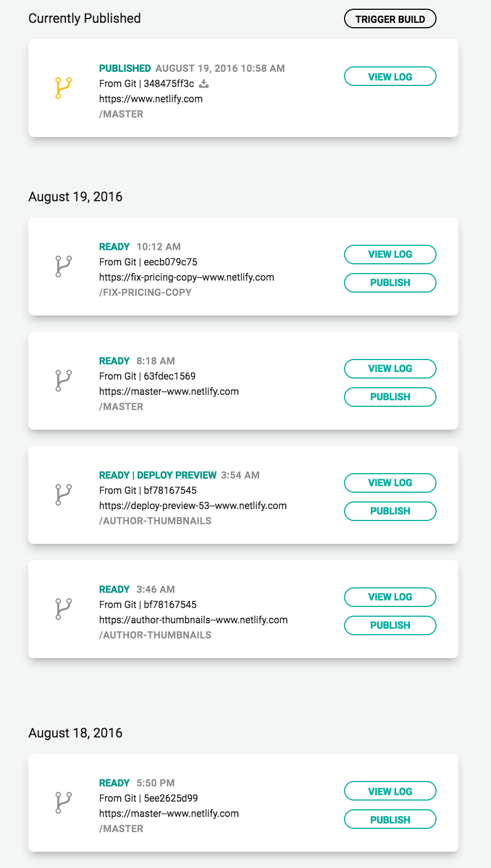491x868 pixels.
Task: Publish the 3:46 AM author-thumbnails deploy
Action: 390,625
